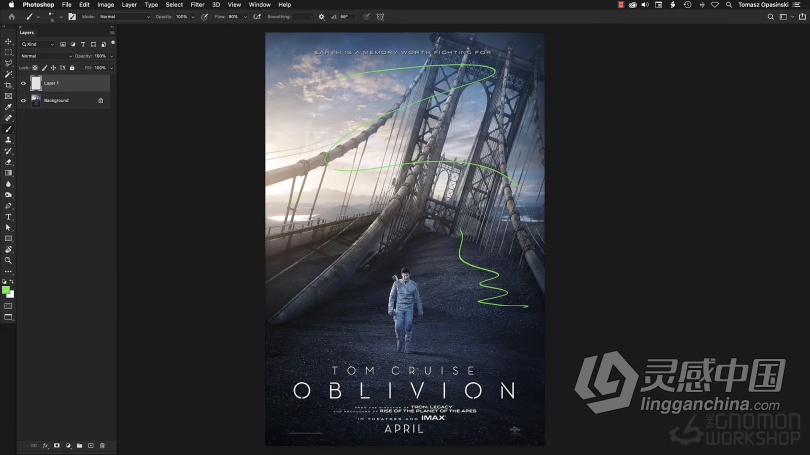Select the Lasso tool
Screen dimensions: 810x455
coord(8,63)
